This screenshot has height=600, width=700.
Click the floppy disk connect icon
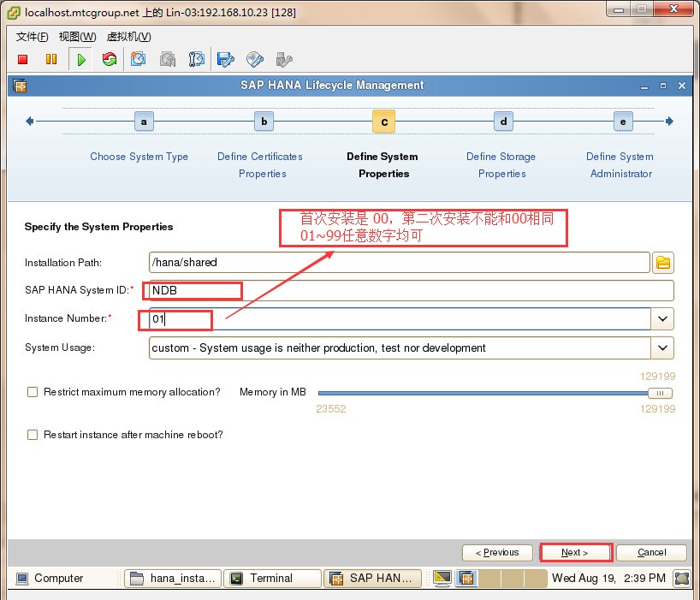pos(225,59)
